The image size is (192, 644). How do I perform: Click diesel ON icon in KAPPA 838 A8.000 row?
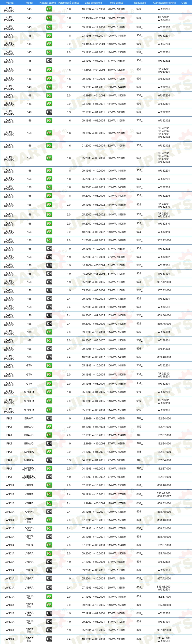pos(49,511)
